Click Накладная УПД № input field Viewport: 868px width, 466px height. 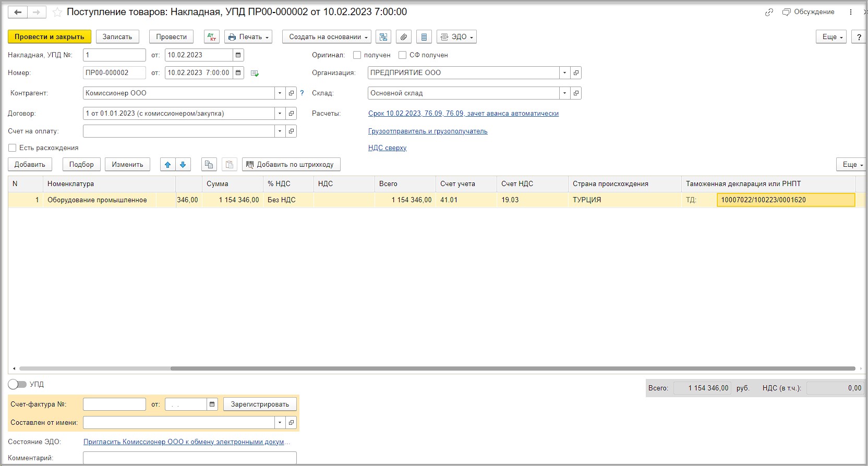pyautogui.click(x=114, y=55)
